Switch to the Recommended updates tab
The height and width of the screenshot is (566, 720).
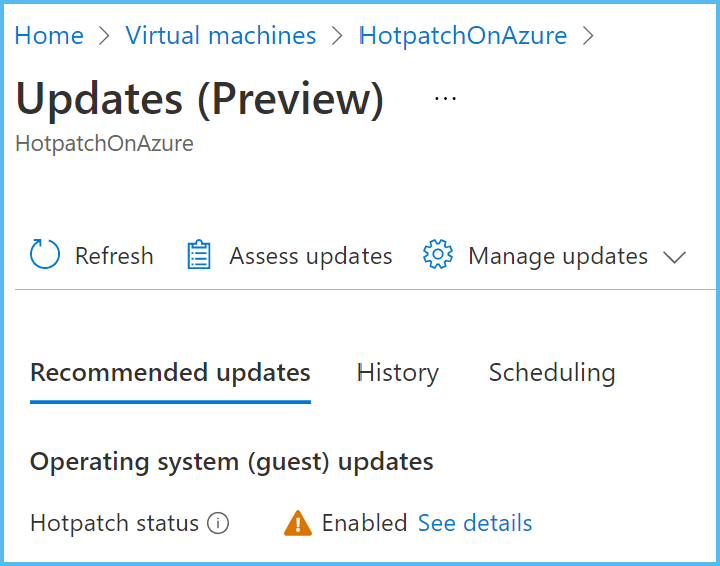click(170, 373)
